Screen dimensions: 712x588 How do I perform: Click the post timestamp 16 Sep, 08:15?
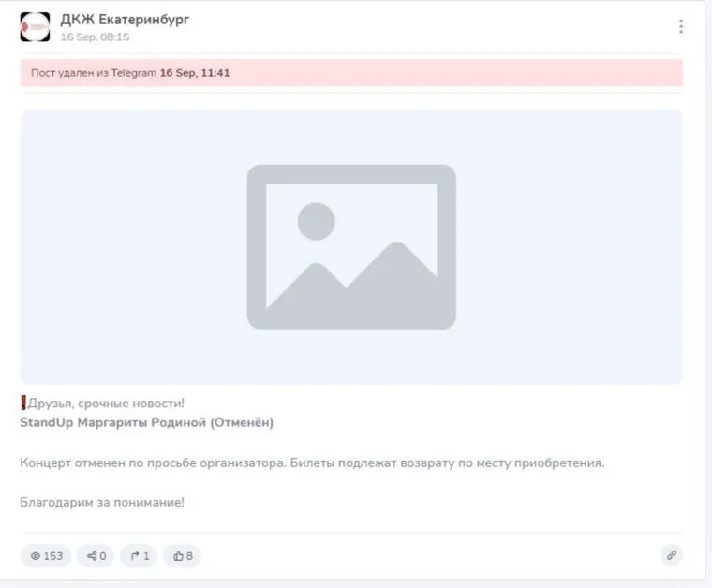[x=95, y=37]
